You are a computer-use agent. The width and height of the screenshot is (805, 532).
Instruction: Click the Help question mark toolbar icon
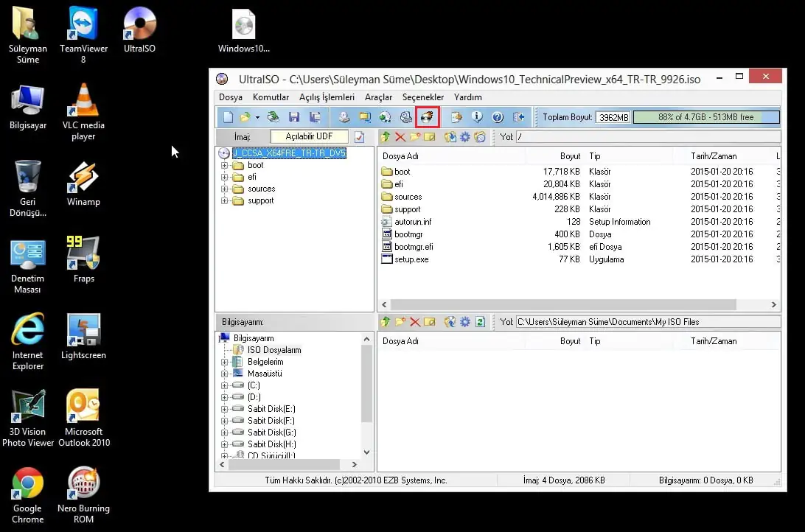(x=495, y=116)
